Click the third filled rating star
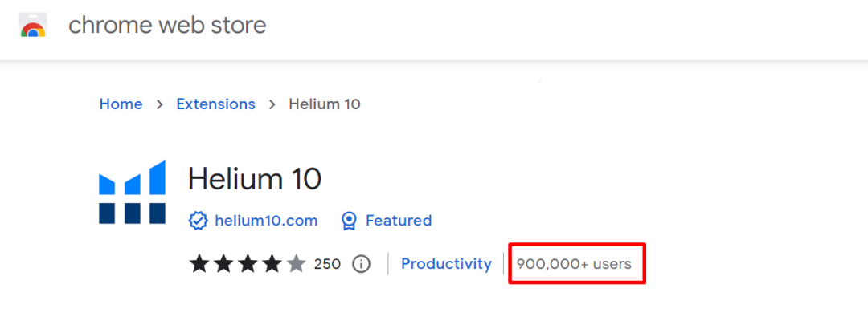The height and width of the screenshot is (321, 868). tap(248, 263)
